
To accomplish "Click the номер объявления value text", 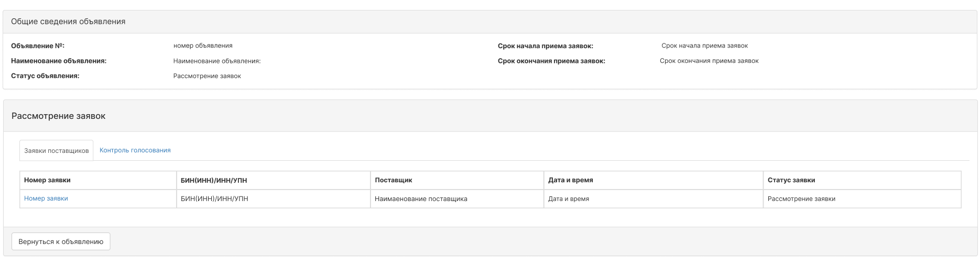I will pos(203,46).
